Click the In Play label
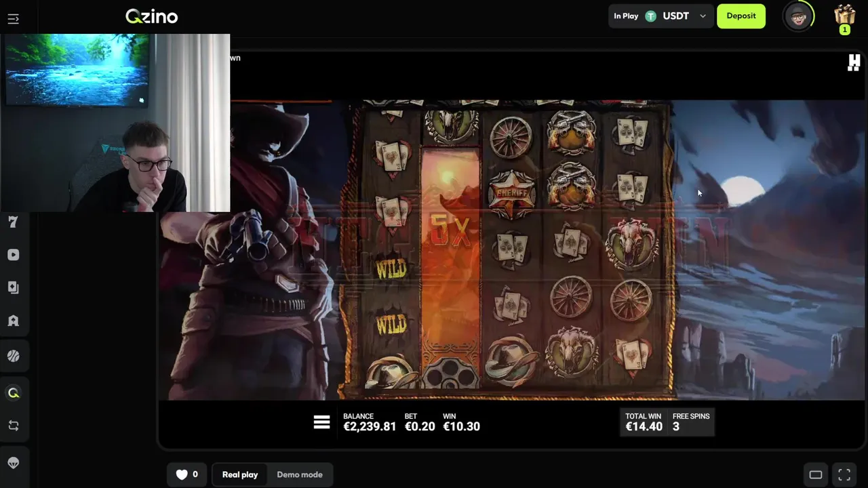Viewport: 868px width, 488px height. click(x=626, y=16)
